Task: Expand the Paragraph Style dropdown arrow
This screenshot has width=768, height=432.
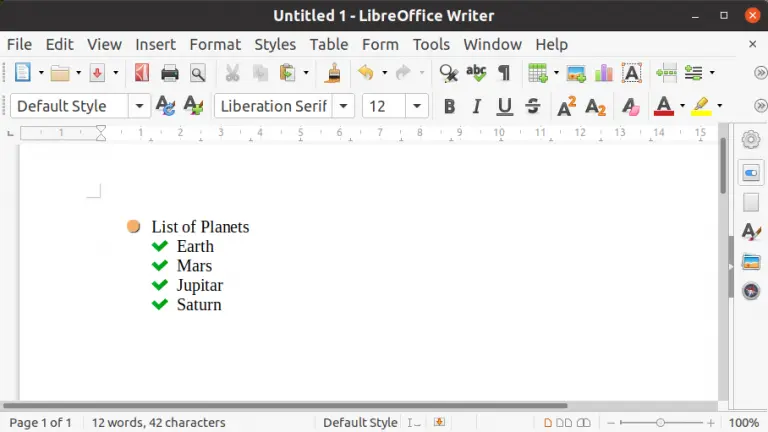Action: coord(140,106)
